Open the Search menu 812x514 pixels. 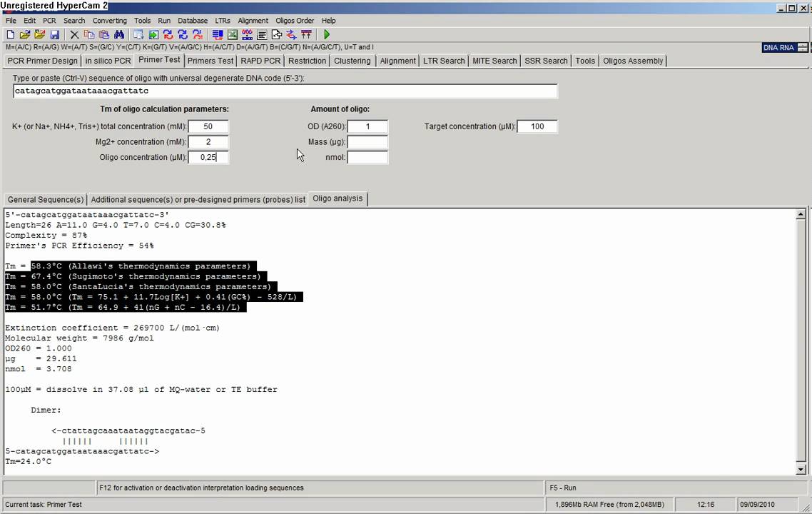click(x=74, y=21)
